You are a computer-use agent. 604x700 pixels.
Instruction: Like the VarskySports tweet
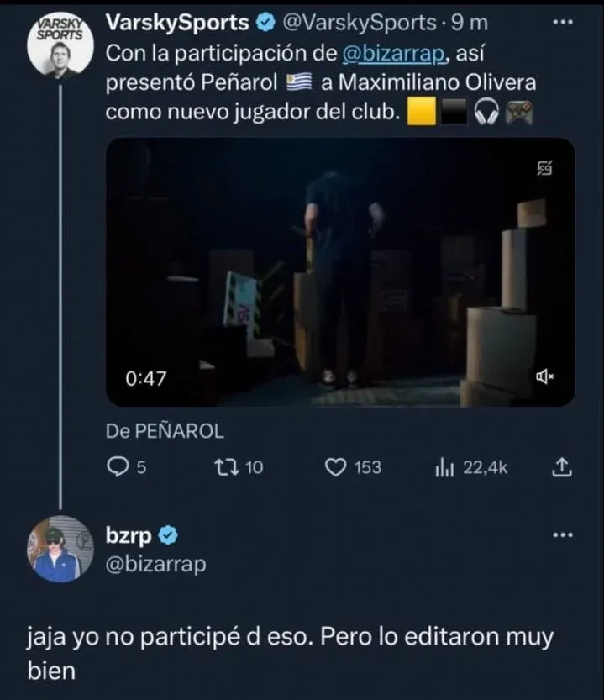click(x=336, y=468)
